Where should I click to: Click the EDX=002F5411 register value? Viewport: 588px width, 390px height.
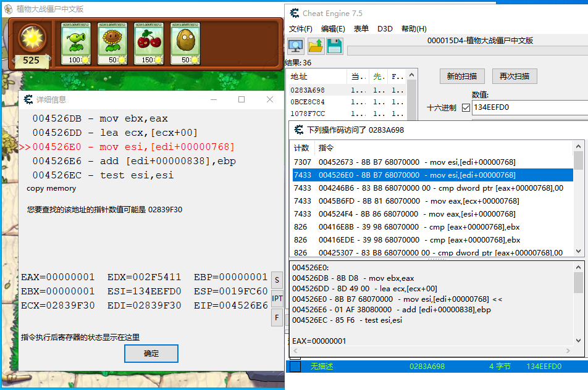[145, 277]
